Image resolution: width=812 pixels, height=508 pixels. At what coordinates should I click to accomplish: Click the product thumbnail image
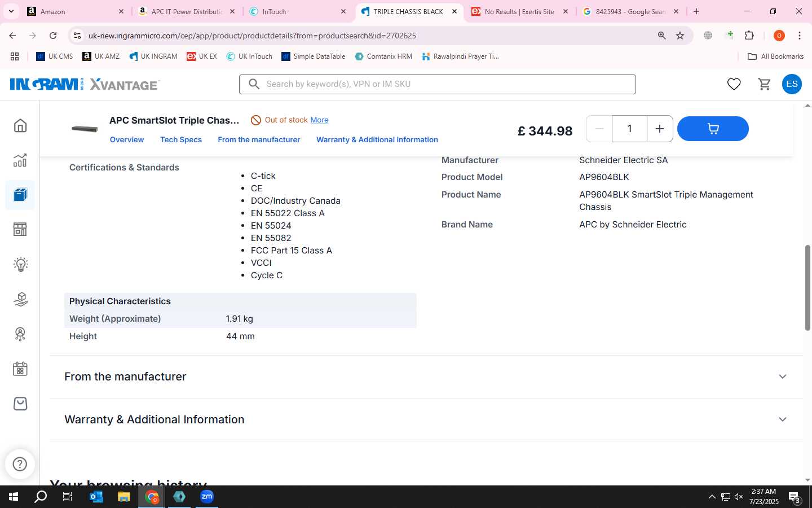(x=85, y=129)
